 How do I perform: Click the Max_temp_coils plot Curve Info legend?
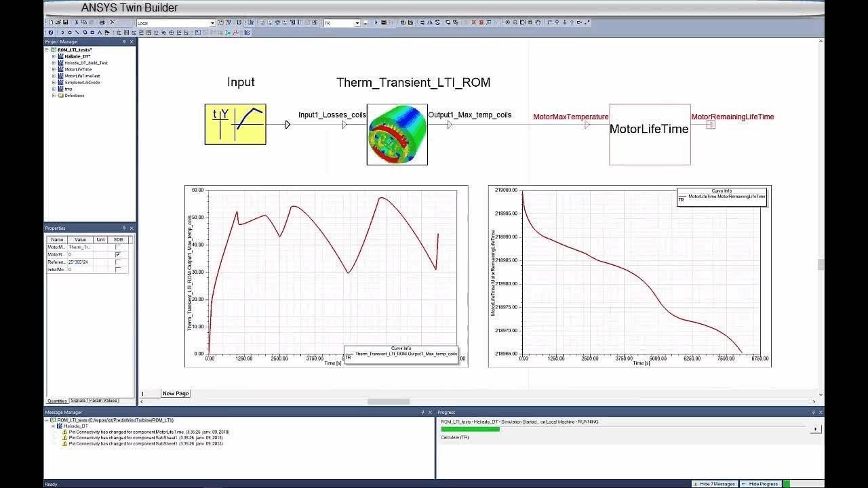point(401,354)
